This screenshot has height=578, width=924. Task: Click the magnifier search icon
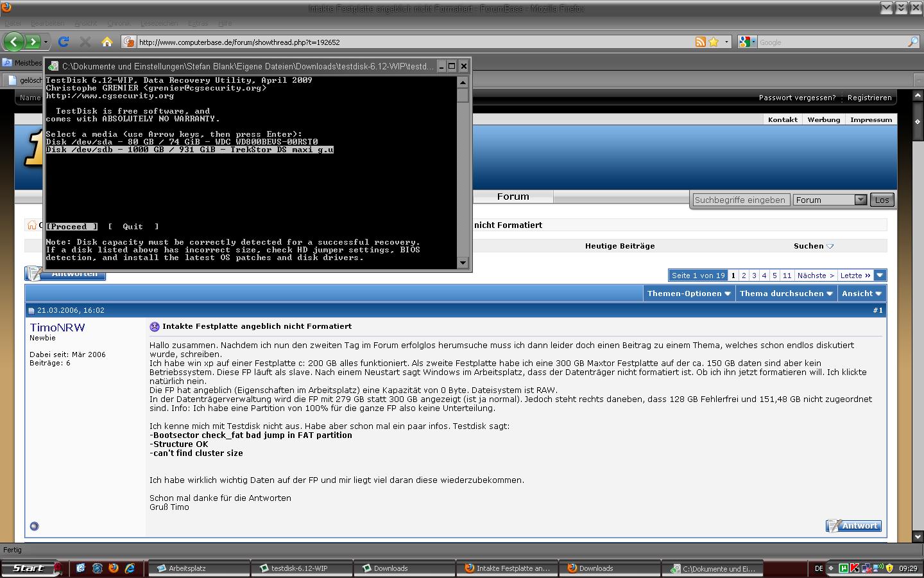pos(913,42)
